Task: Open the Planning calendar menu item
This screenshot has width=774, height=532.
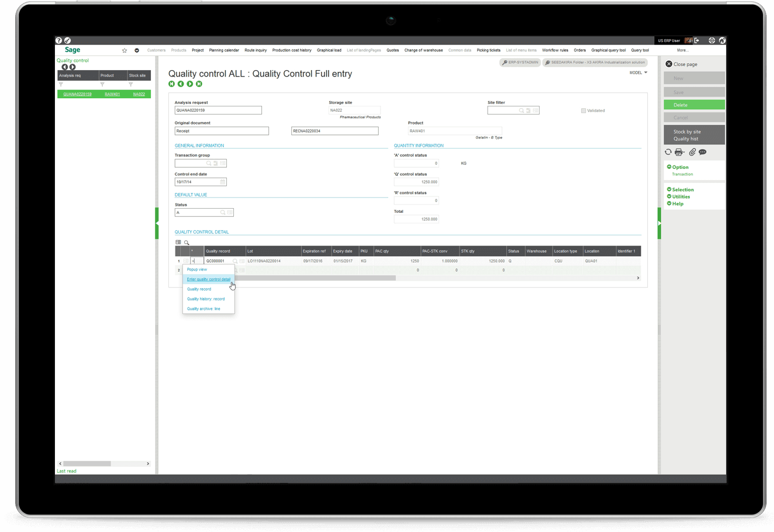Action: tap(224, 50)
